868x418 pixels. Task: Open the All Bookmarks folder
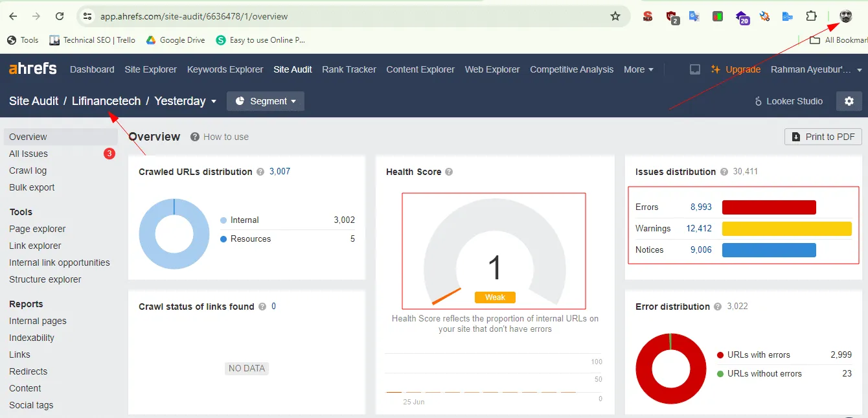[x=839, y=40]
